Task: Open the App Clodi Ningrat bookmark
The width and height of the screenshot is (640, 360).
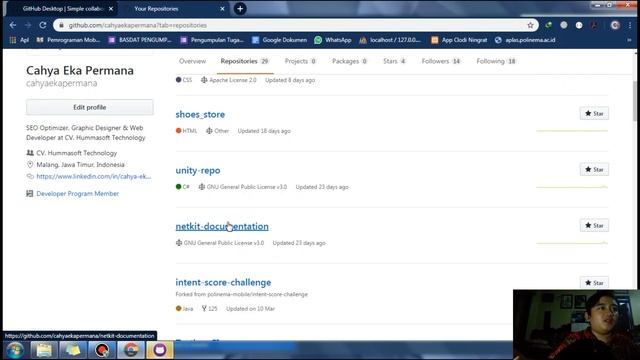Action: [x=460, y=40]
